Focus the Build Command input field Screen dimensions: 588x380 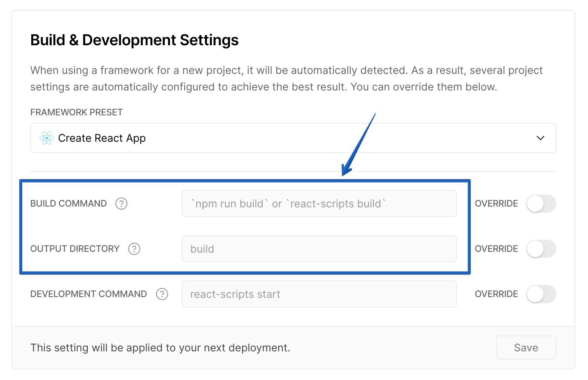[x=319, y=204]
